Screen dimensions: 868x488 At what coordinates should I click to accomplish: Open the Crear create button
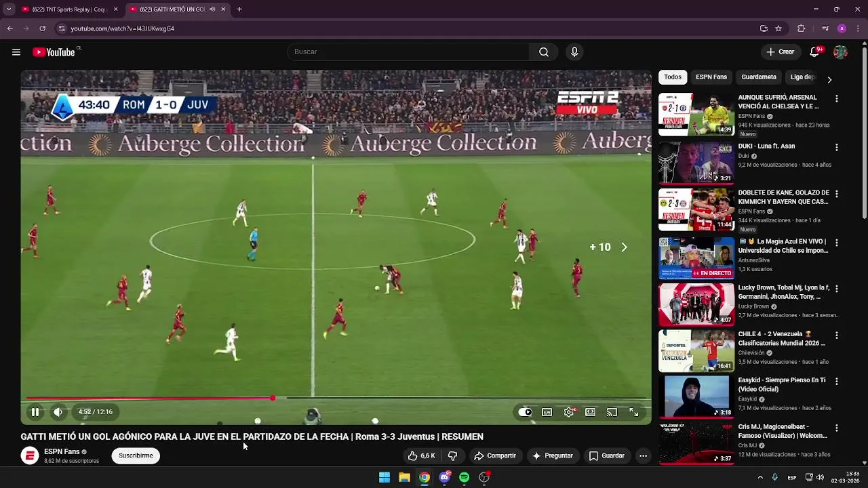click(x=780, y=52)
